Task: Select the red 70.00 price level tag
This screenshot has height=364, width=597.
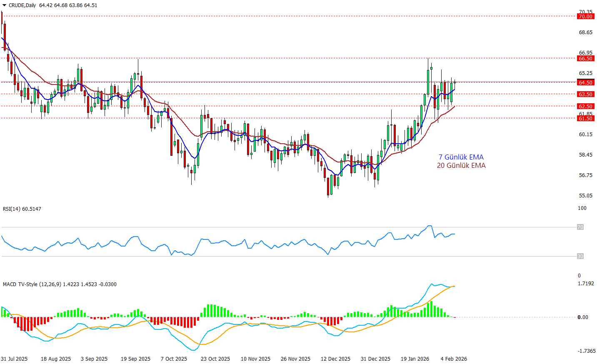Action: [x=585, y=17]
